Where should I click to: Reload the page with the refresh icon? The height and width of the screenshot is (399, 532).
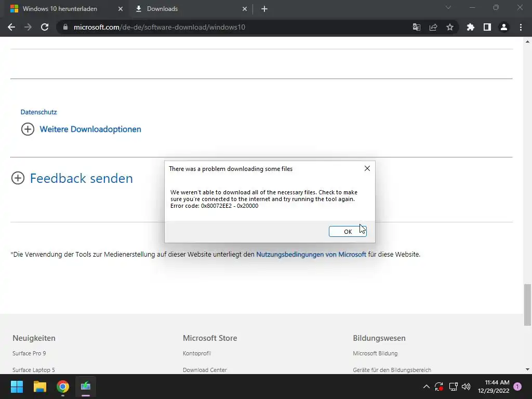pos(45,27)
